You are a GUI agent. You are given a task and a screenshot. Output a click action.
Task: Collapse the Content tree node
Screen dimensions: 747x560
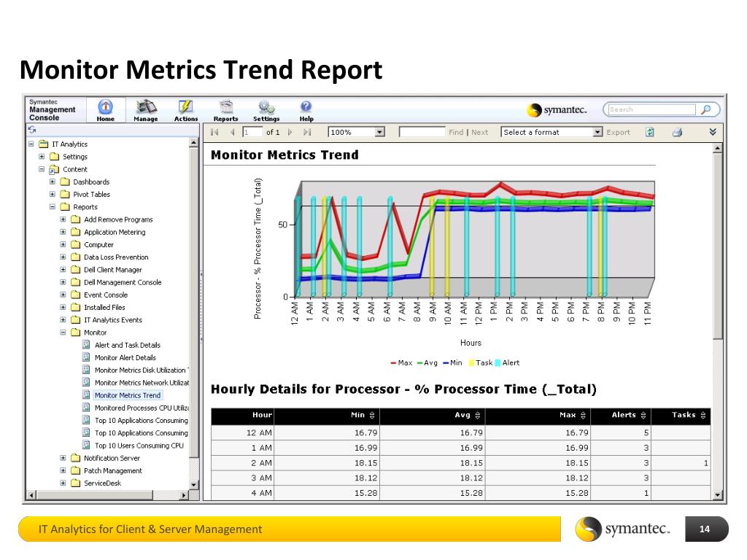42,169
